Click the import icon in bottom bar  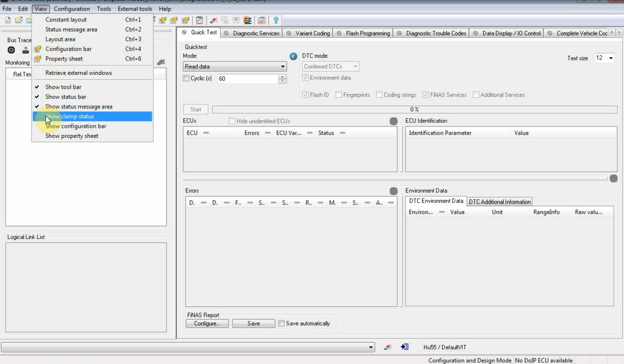point(404,347)
